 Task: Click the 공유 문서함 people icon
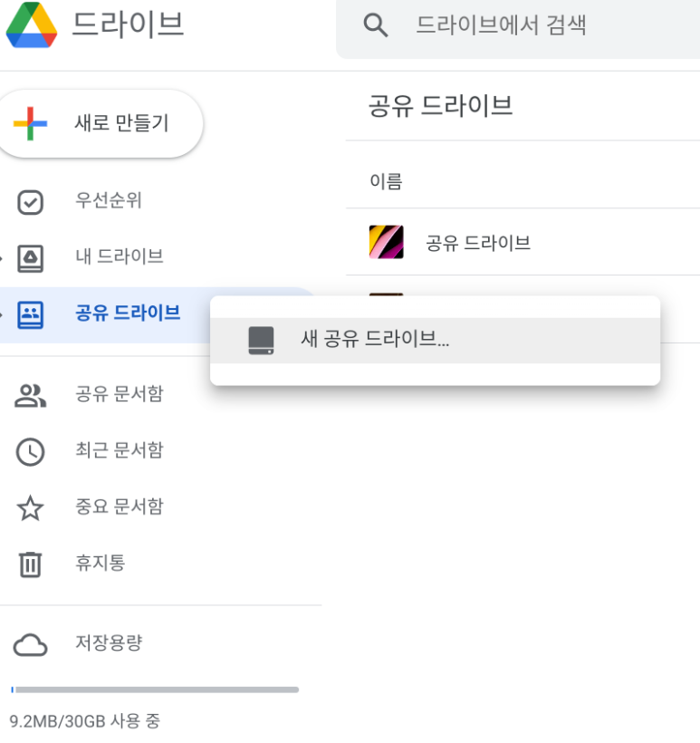(x=30, y=396)
